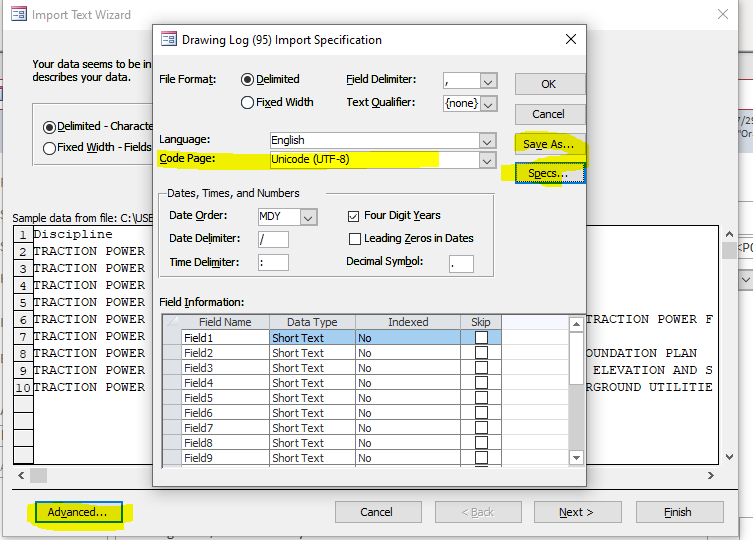Choose Delimited - Characters option in the wizard
Screen dimensions: 753x540
[49, 127]
